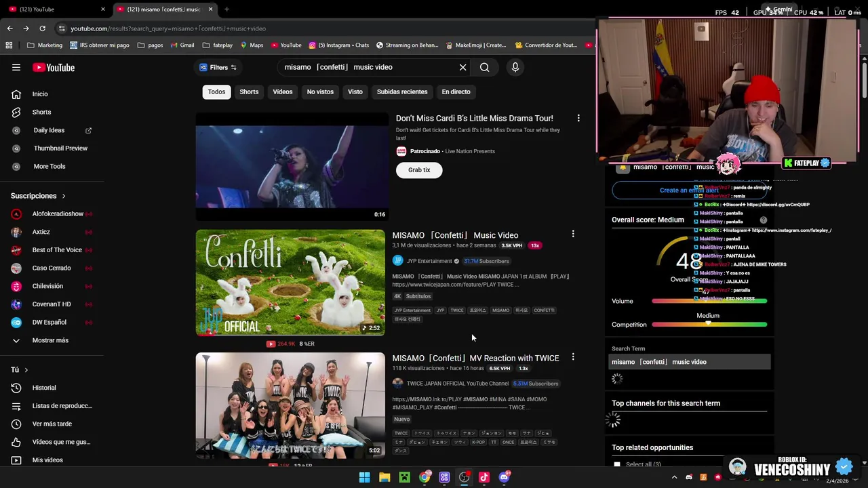Click the browser forward arrow
This screenshot has width=868, height=488.
click(26, 28)
